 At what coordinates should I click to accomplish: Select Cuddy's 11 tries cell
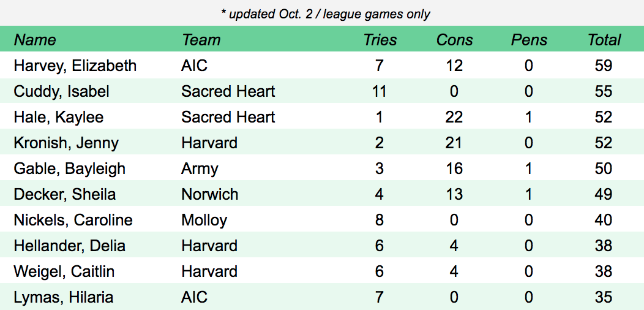(x=380, y=91)
